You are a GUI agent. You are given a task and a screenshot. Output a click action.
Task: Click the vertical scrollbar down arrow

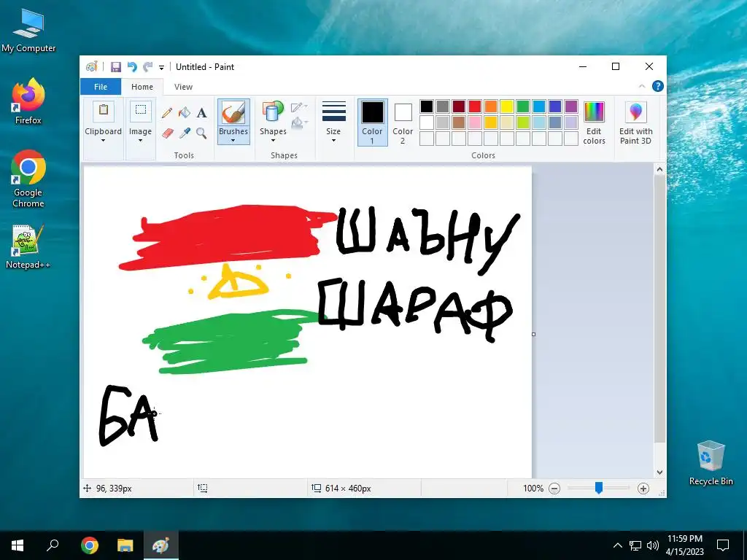(659, 472)
